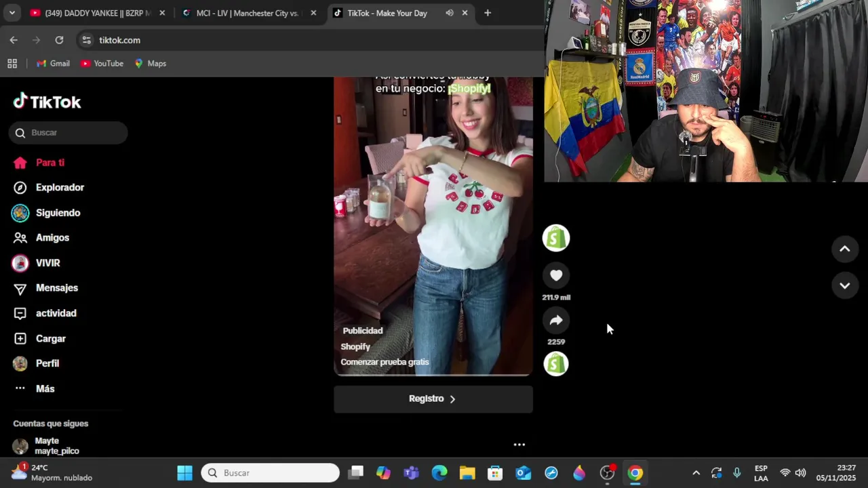Open Shopify advertiser avatar above the heart
This screenshot has height=488, width=868.
(x=556, y=238)
